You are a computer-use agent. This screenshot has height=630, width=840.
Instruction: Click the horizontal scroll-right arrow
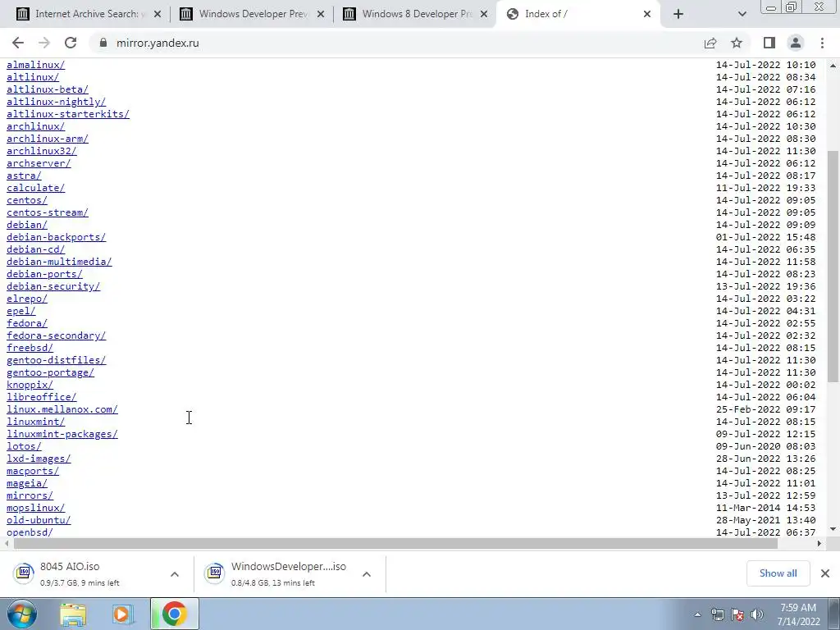[x=819, y=544]
